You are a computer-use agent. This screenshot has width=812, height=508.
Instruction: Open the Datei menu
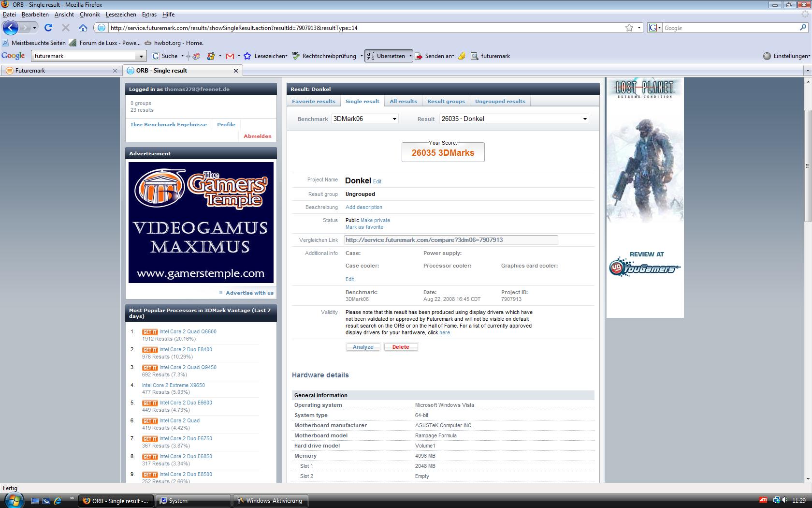pyautogui.click(x=9, y=15)
